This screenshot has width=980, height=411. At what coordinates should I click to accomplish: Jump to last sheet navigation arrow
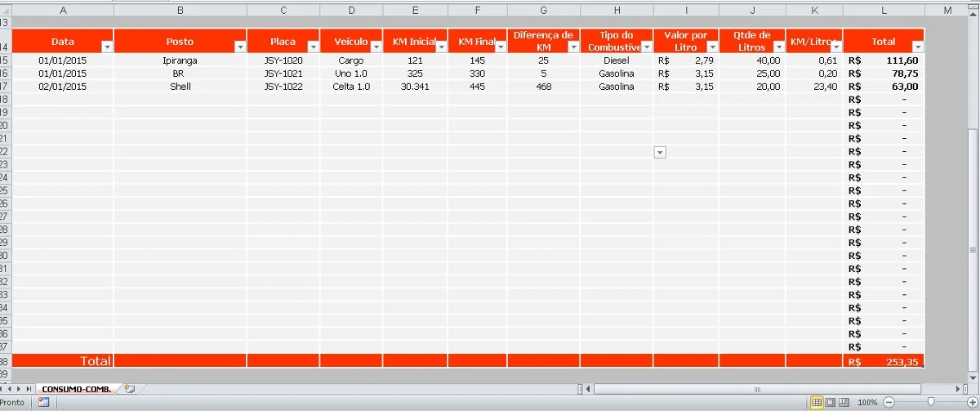click(29, 389)
